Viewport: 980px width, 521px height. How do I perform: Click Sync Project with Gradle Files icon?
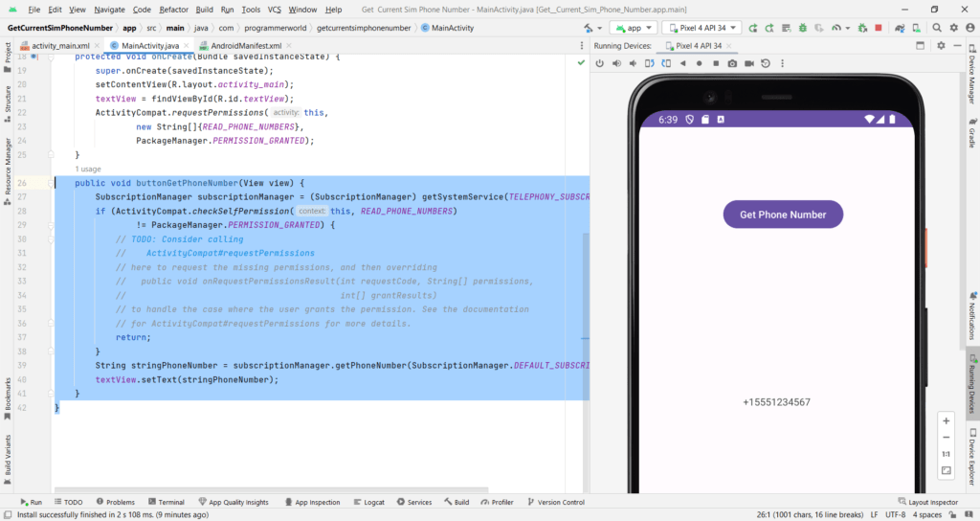[x=900, y=28]
